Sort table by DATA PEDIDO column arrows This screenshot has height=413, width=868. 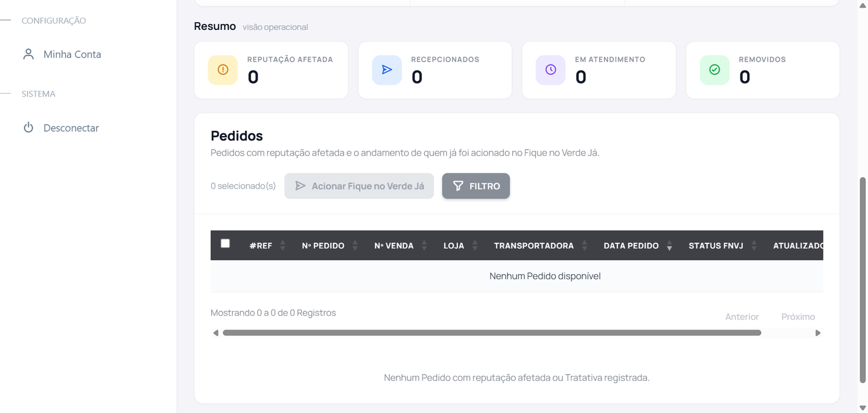[x=669, y=246]
